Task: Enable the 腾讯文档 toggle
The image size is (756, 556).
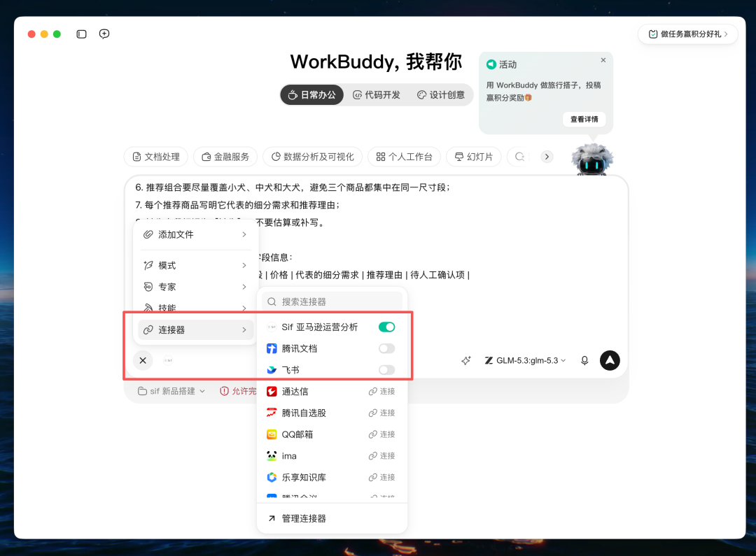Action: point(386,348)
